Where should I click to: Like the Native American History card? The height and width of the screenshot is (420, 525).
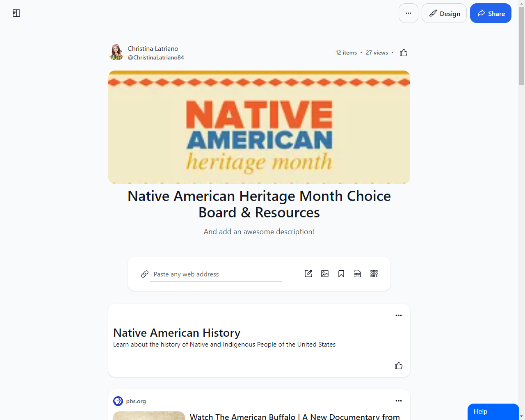tap(399, 365)
